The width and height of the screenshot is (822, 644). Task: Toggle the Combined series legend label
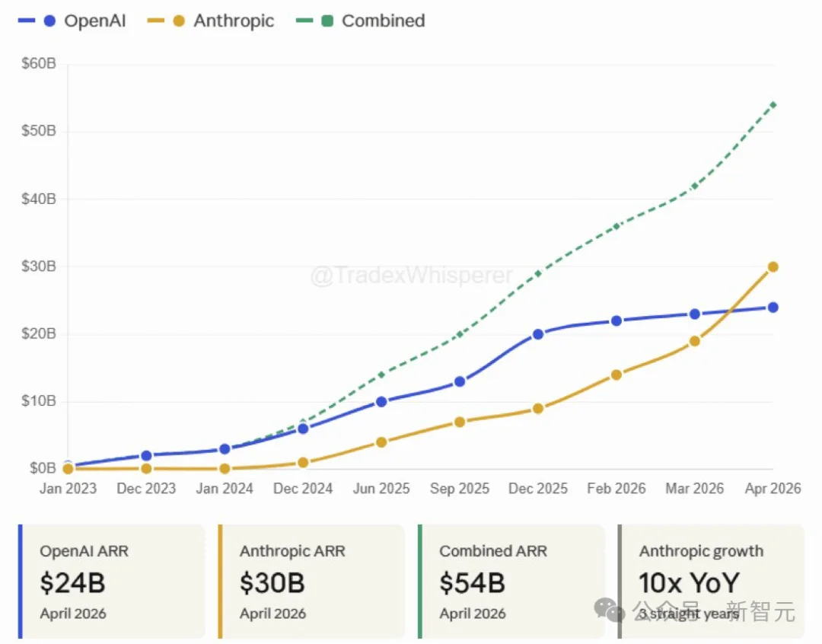(x=383, y=21)
